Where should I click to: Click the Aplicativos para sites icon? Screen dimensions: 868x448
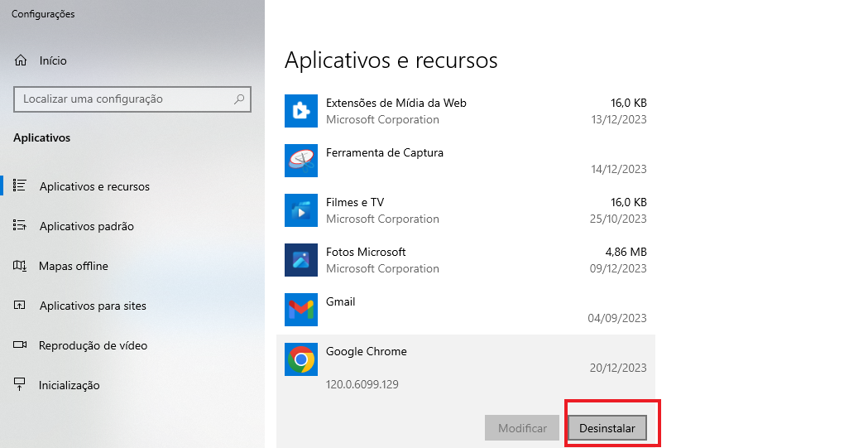point(20,305)
